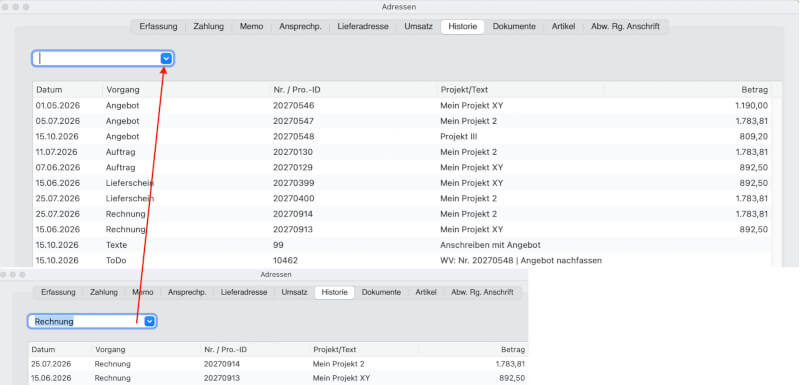Screen dimensions: 800x385
Task: Click date 15.10.2026 of Angebot 20270548
Action: coord(58,137)
